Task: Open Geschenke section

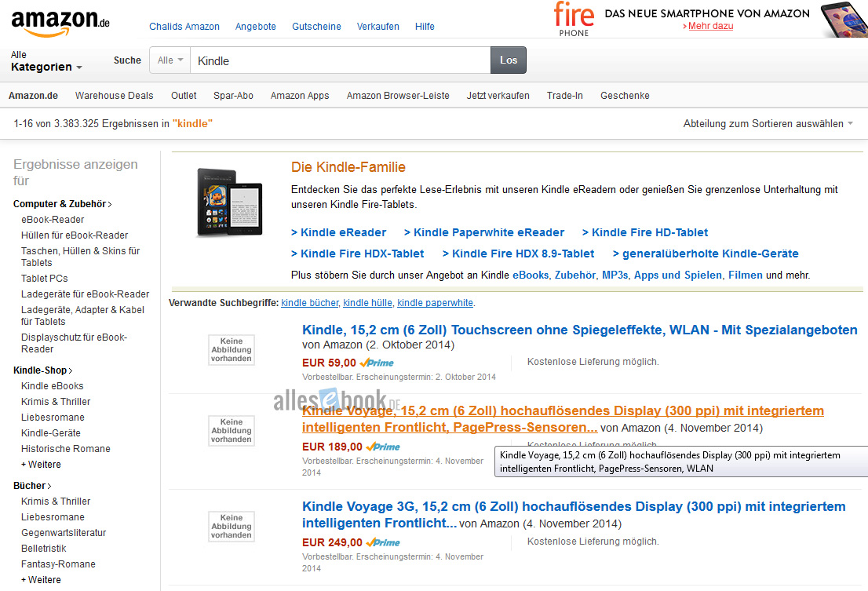Action: tap(625, 96)
